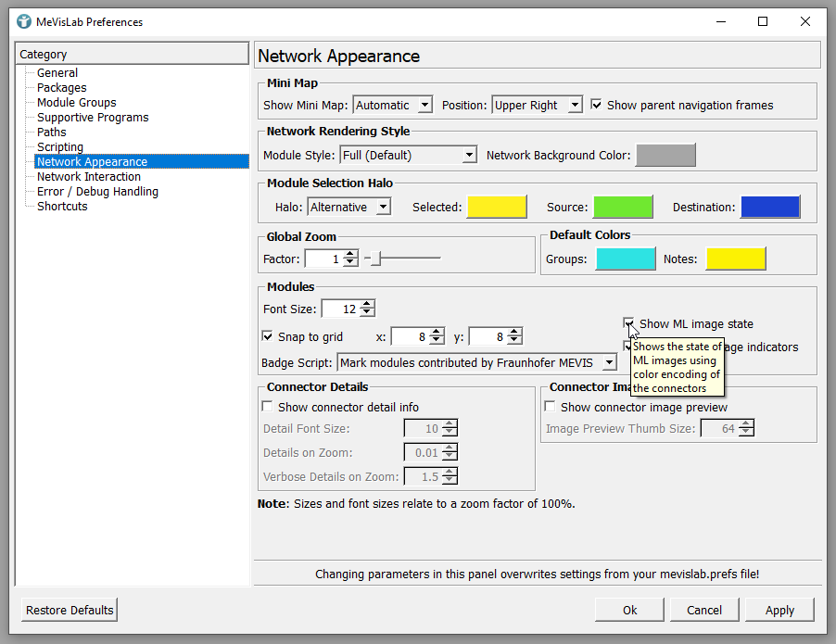Decrease the module Font Size with down arrow

pos(367,313)
